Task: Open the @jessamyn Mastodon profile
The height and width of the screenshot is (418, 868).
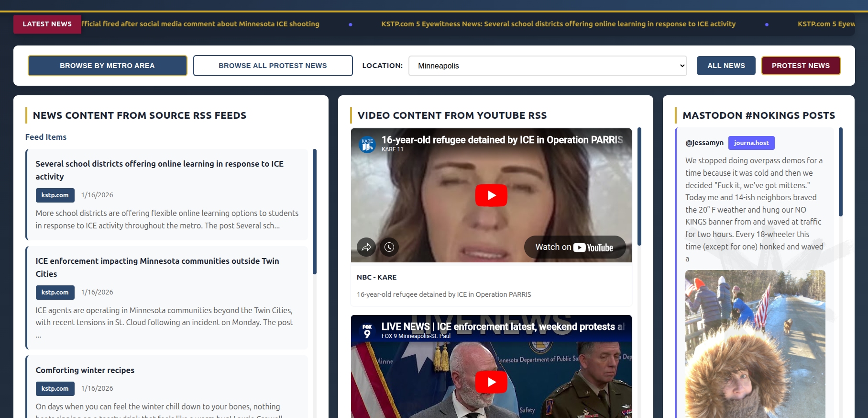Action: coord(704,143)
